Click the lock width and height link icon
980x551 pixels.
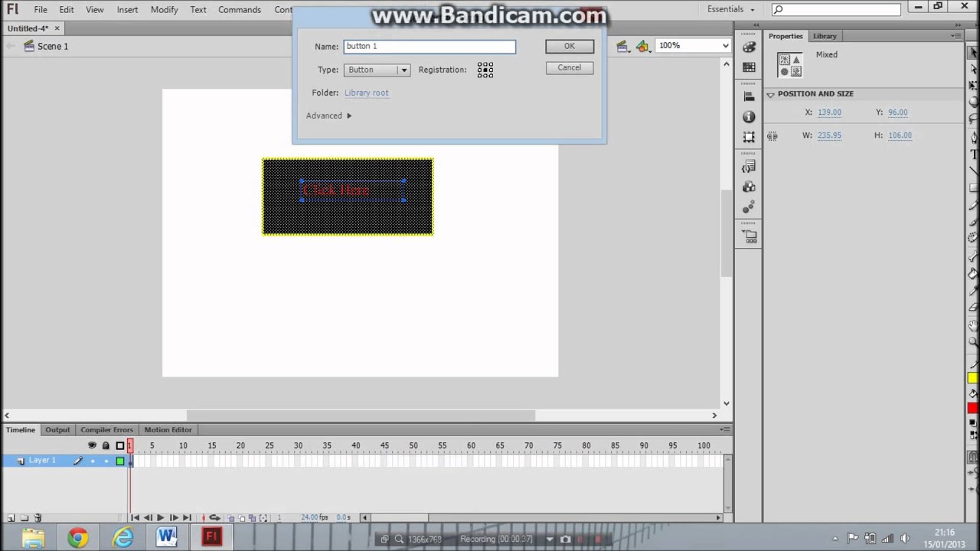[772, 136]
